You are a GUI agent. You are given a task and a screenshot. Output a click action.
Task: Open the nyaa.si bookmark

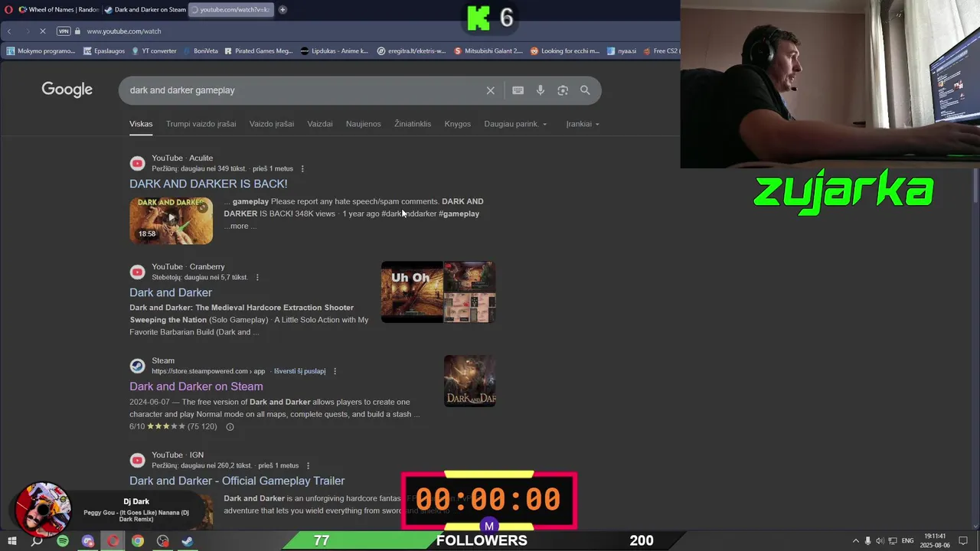[x=622, y=51]
